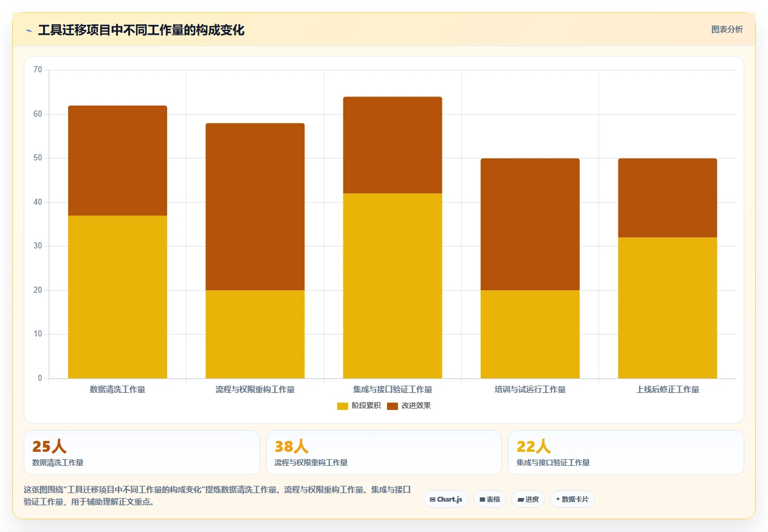Click brown bar segment of 数据清洗工作量

coord(117,160)
